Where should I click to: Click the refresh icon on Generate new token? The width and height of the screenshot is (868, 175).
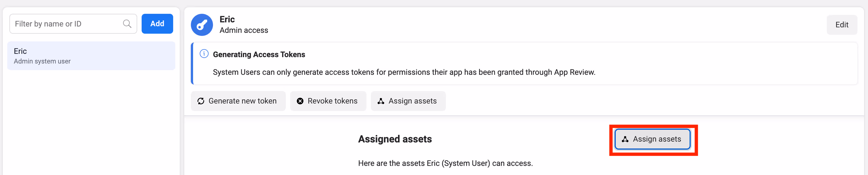pyautogui.click(x=201, y=101)
